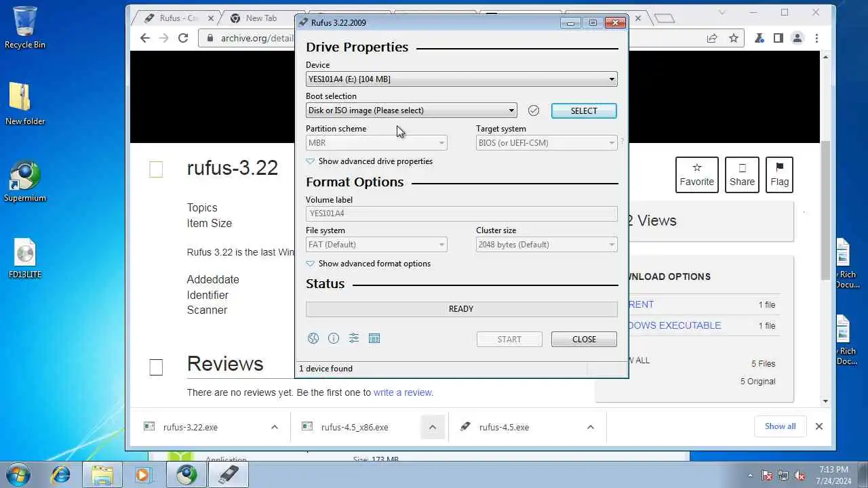Open the browser three-dot menu
This screenshot has height=488, width=868.
[817, 39]
